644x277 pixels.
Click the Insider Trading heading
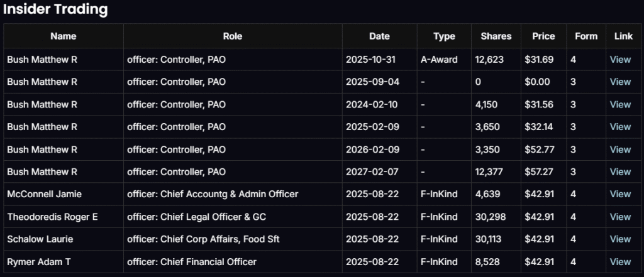point(55,9)
